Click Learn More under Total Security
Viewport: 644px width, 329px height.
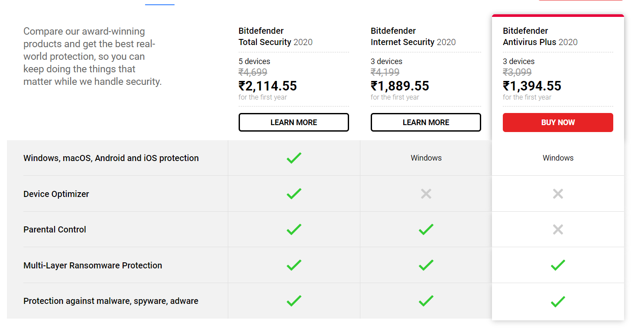[x=294, y=123]
